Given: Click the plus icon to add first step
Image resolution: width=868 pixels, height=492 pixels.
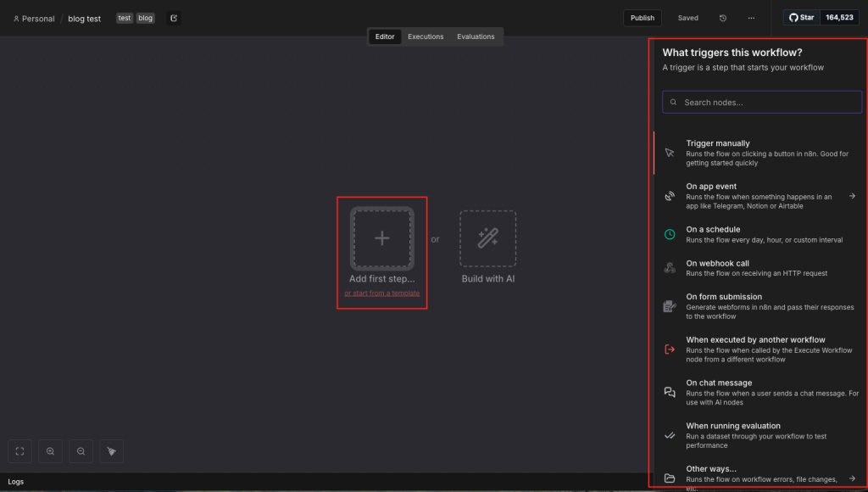Looking at the screenshot, I should tap(382, 238).
